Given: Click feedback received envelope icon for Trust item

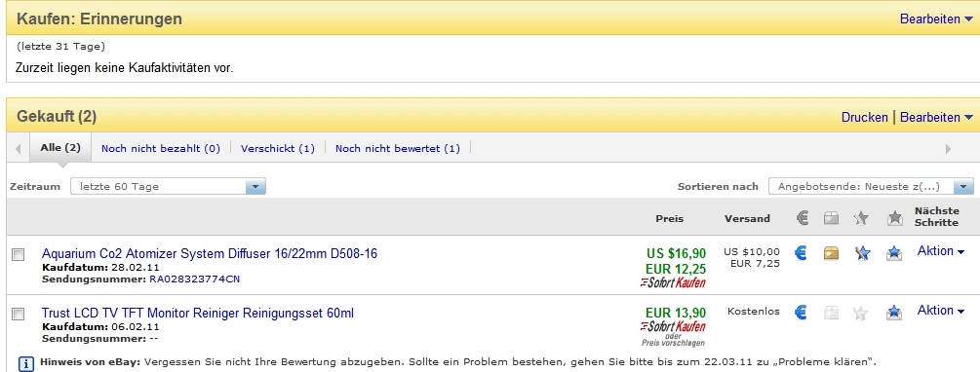Looking at the screenshot, I should (894, 312).
